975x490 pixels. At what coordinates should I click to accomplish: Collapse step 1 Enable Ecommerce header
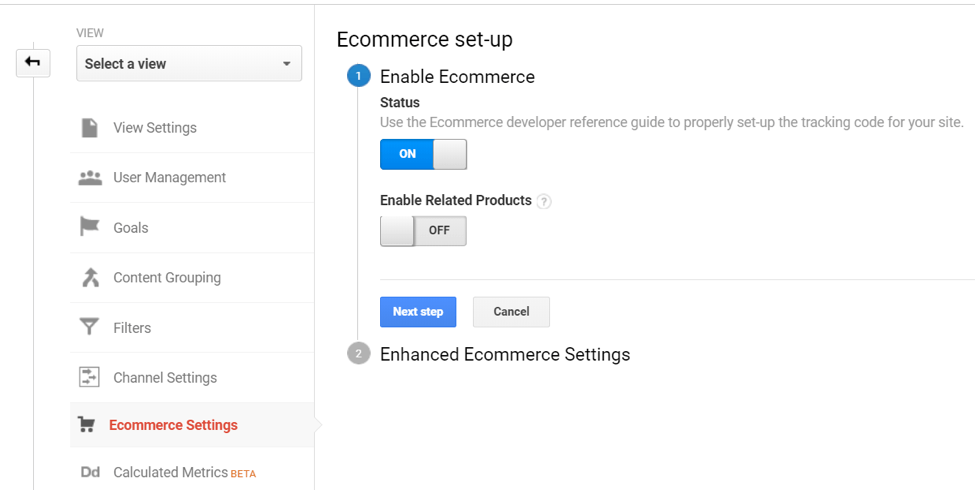(457, 77)
